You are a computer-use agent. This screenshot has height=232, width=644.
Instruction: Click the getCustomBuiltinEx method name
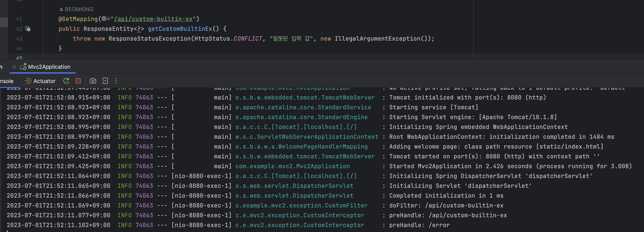(180, 29)
